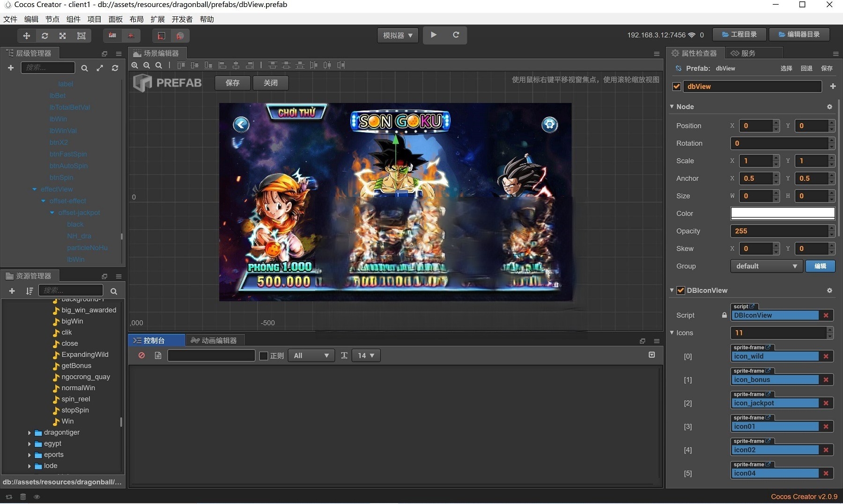The width and height of the screenshot is (843, 504).
Task: Open console log level All dropdown
Action: pyautogui.click(x=311, y=356)
